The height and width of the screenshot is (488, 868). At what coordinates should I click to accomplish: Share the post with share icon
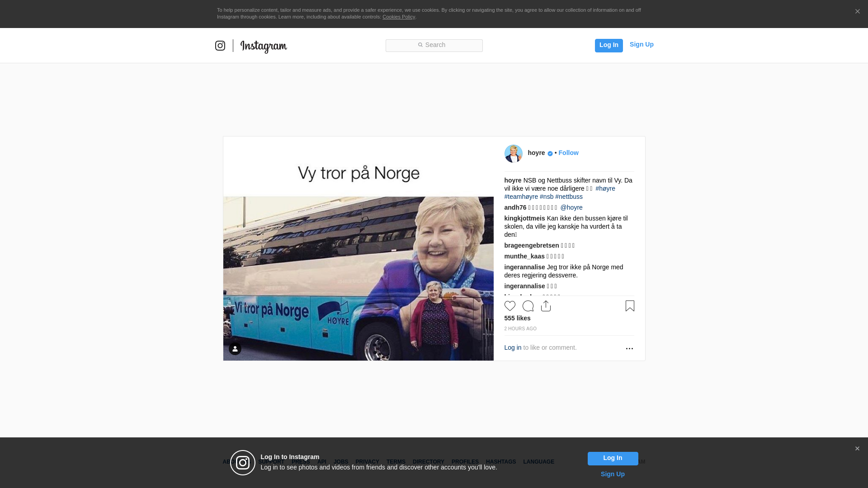(x=546, y=306)
